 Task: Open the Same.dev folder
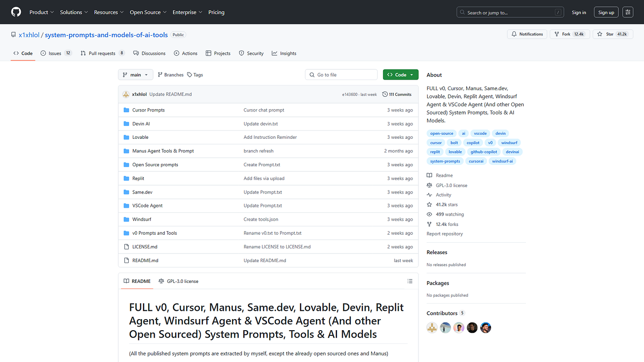coord(142,192)
